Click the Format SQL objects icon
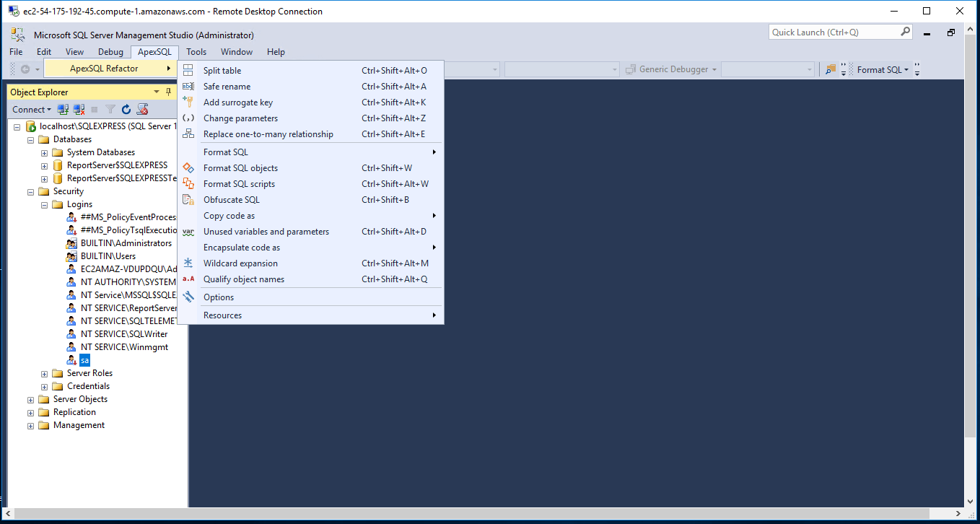 188,168
